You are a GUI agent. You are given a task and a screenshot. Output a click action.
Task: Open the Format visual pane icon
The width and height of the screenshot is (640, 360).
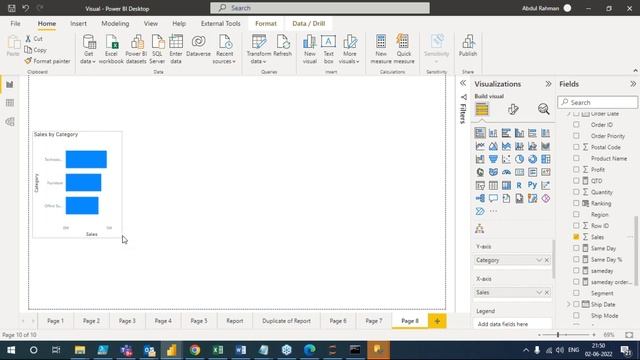click(513, 109)
